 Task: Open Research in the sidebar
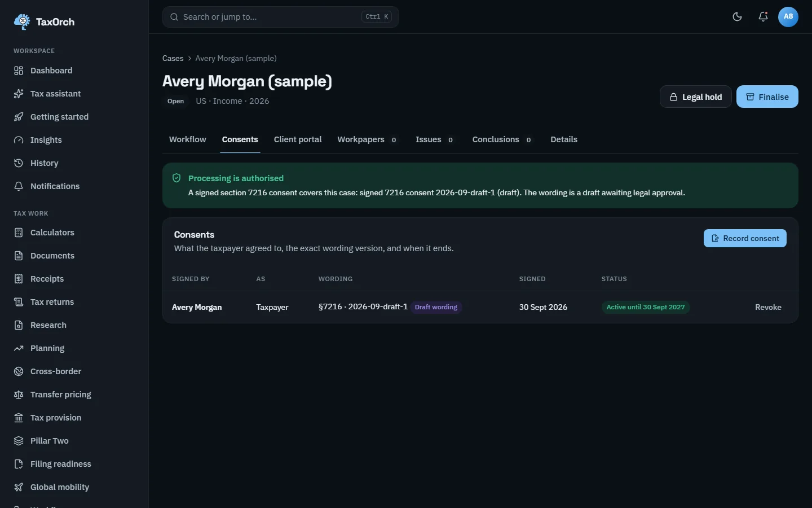(x=74, y=325)
